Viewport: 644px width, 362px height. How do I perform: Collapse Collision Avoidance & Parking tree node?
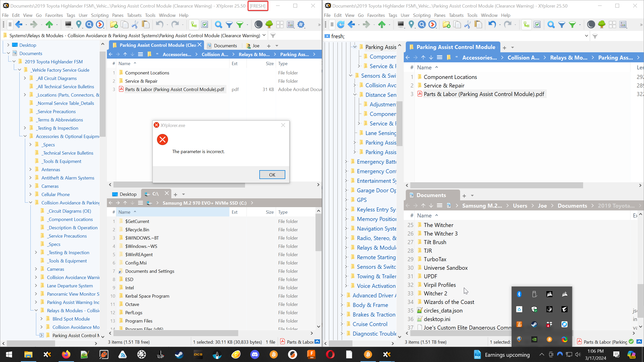click(x=30, y=203)
